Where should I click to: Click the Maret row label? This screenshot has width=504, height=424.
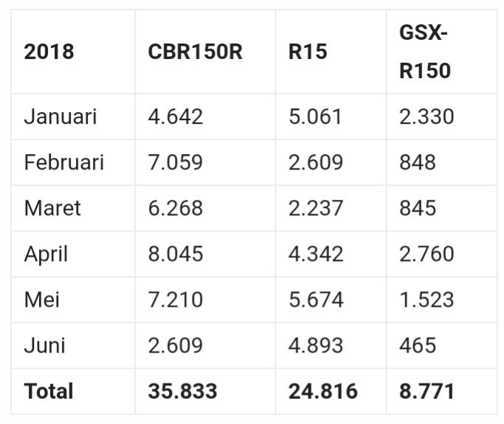[x=52, y=208]
